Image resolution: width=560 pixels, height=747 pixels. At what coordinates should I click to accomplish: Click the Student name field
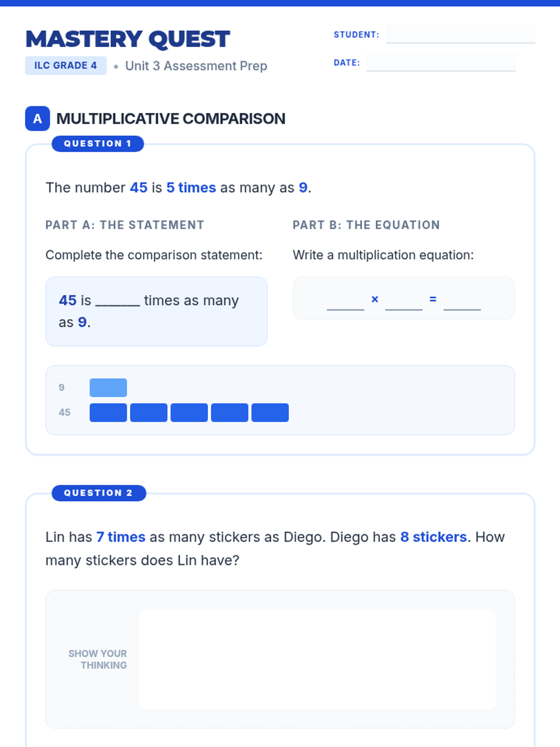460,34
